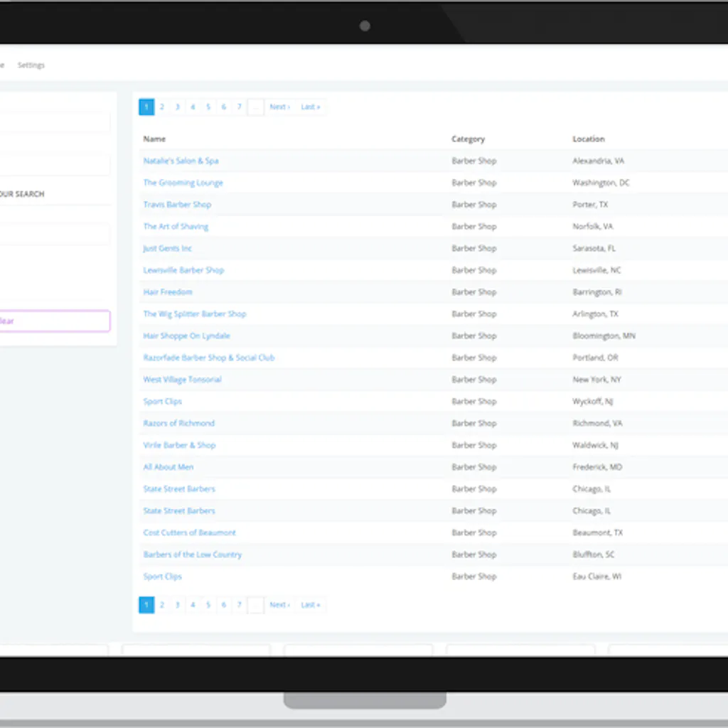
Task: Open Natalie's Salon & Spa listing
Action: (181, 161)
